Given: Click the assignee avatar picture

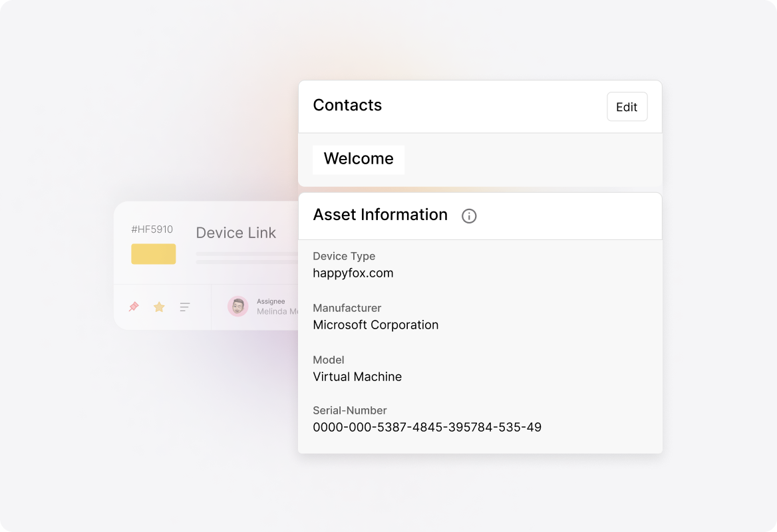Looking at the screenshot, I should 237,307.
